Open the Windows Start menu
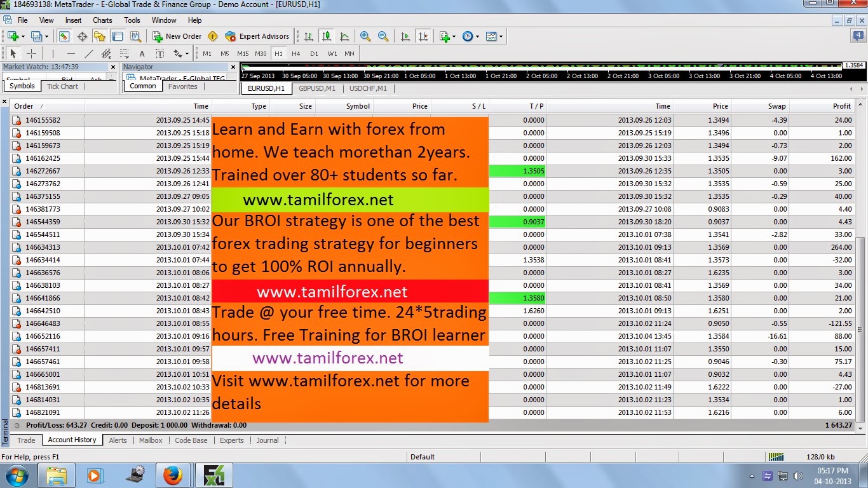The width and height of the screenshot is (868, 488). [16, 475]
